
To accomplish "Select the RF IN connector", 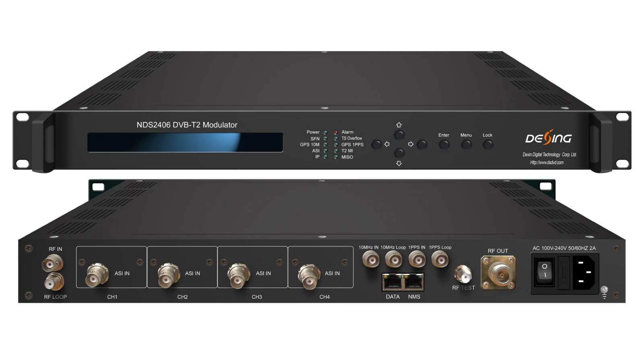I will [x=52, y=263].
